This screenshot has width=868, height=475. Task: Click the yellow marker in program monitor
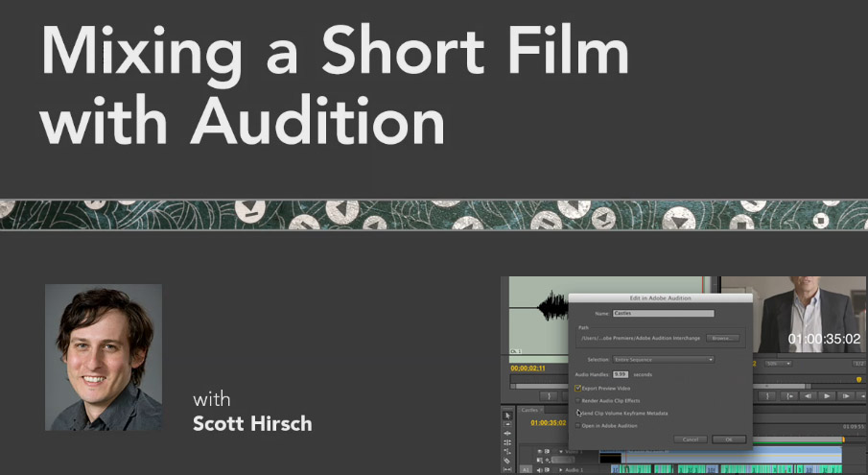(x=859, y=380)
